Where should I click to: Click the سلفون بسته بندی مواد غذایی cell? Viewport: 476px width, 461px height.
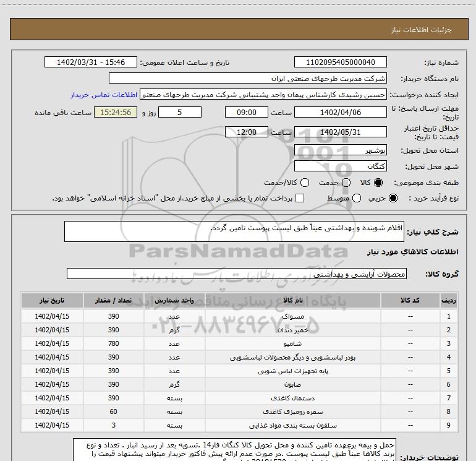293,426
